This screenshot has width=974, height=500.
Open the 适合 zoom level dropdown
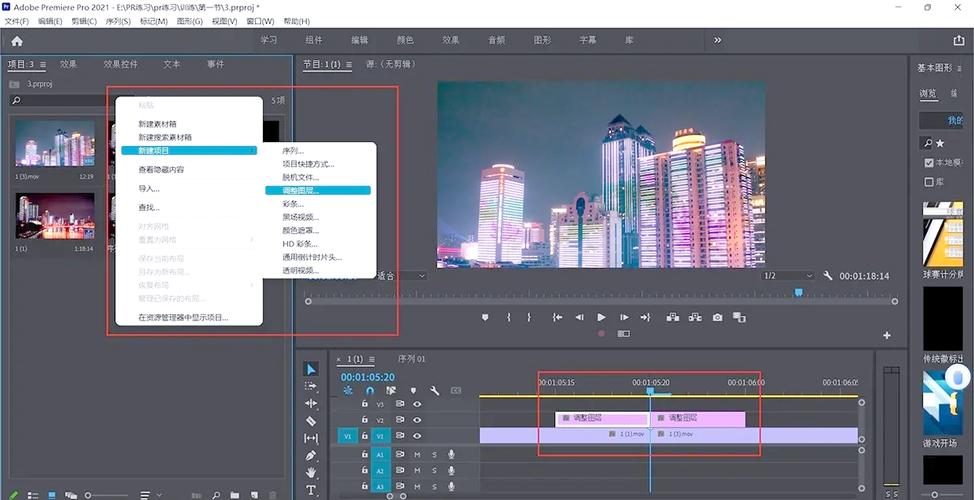tap(400, 276)
